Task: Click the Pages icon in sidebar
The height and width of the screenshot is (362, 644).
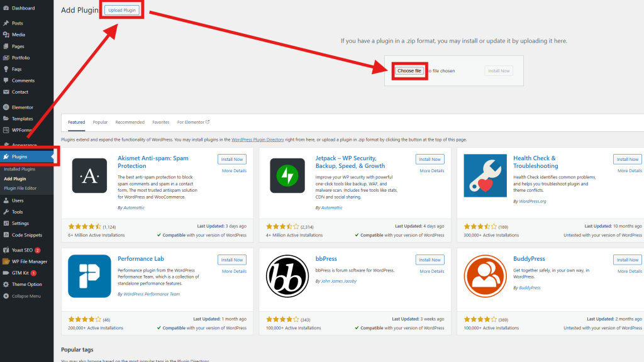Action: pyautogui.click(x=6, y=46)
